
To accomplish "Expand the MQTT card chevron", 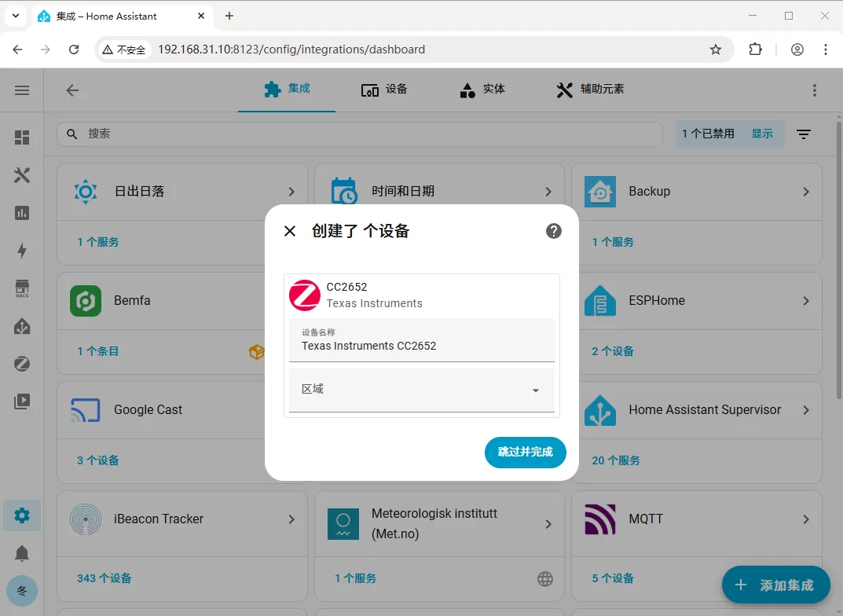I will [806, 519].
